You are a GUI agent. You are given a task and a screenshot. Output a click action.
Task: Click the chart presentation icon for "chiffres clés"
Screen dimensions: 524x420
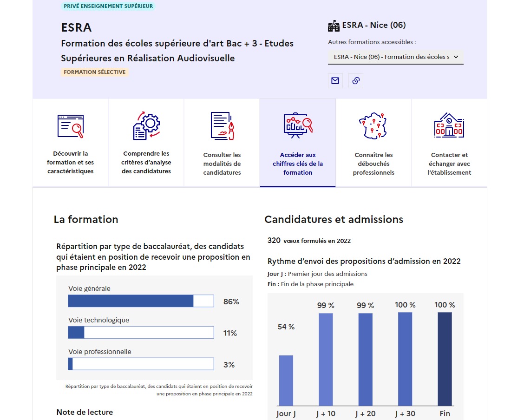[297, 125]
